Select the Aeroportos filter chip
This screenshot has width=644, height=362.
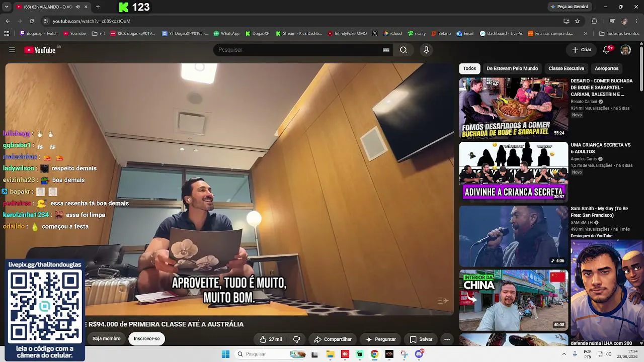point(606,68)
